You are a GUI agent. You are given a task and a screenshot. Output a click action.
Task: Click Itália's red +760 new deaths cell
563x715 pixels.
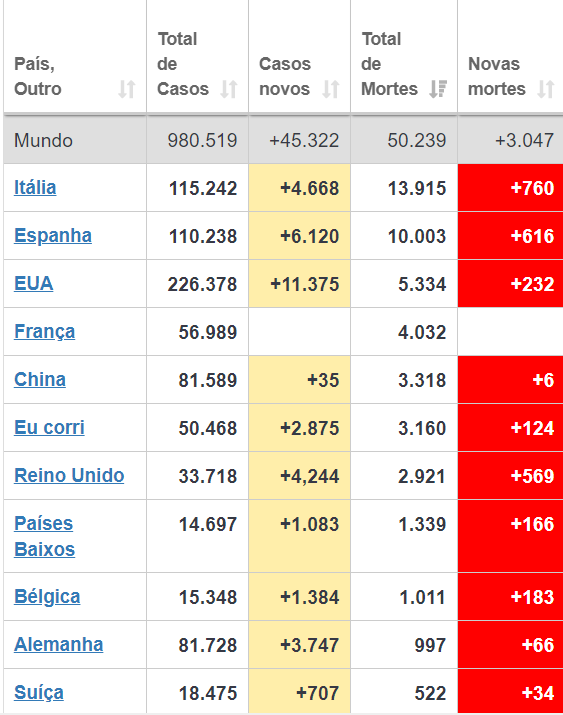pyautogui.click(x=510, y=188)
